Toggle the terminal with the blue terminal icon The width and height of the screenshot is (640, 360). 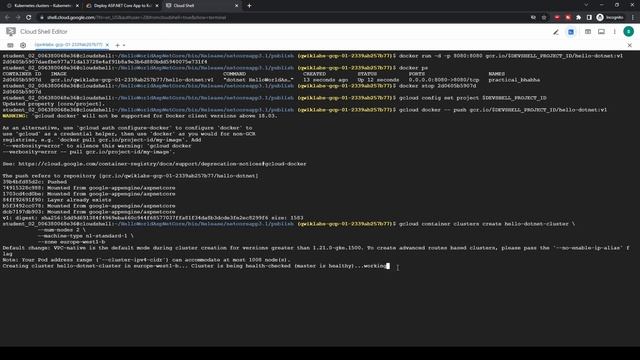coord(571,32)
